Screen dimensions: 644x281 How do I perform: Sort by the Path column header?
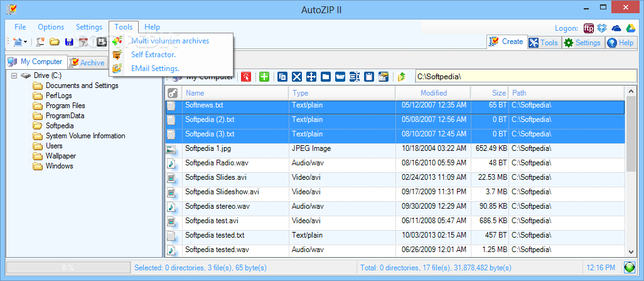[566, 93]
